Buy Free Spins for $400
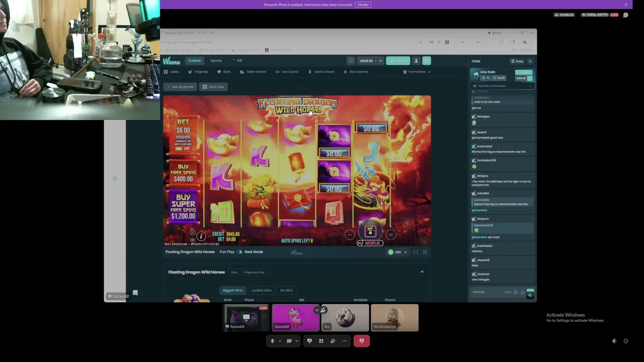 point(183,173)
